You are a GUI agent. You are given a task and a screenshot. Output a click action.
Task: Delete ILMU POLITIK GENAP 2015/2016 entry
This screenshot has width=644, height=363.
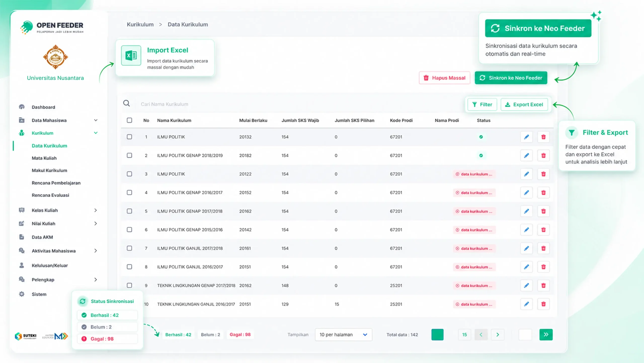543,230
